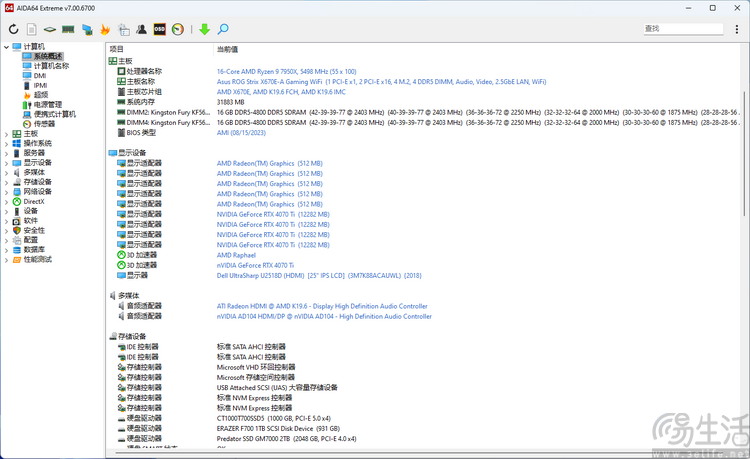The height and width of the screenshot is (459, 750).
Task: Select 计算机名称 in the tree
Action: 51,66
